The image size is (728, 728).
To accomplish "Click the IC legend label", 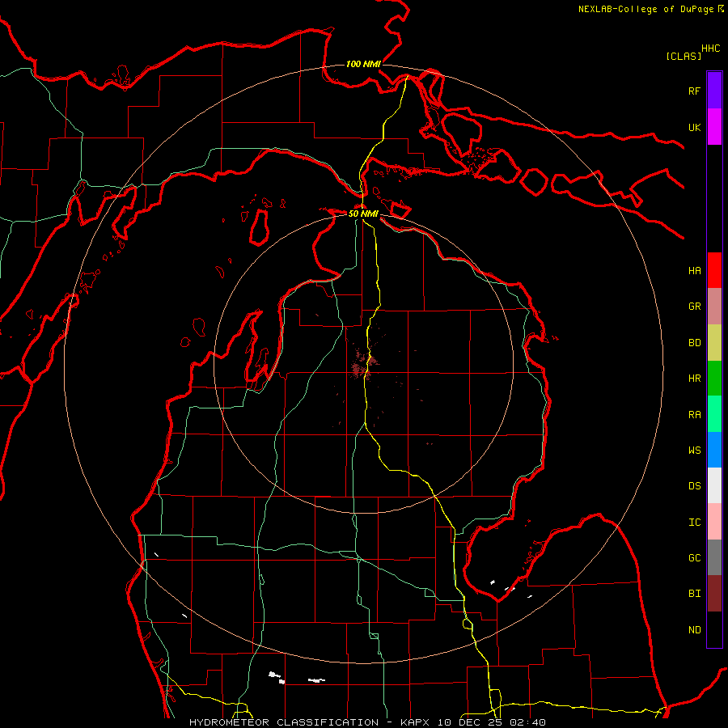I will (x=694, y=523).
